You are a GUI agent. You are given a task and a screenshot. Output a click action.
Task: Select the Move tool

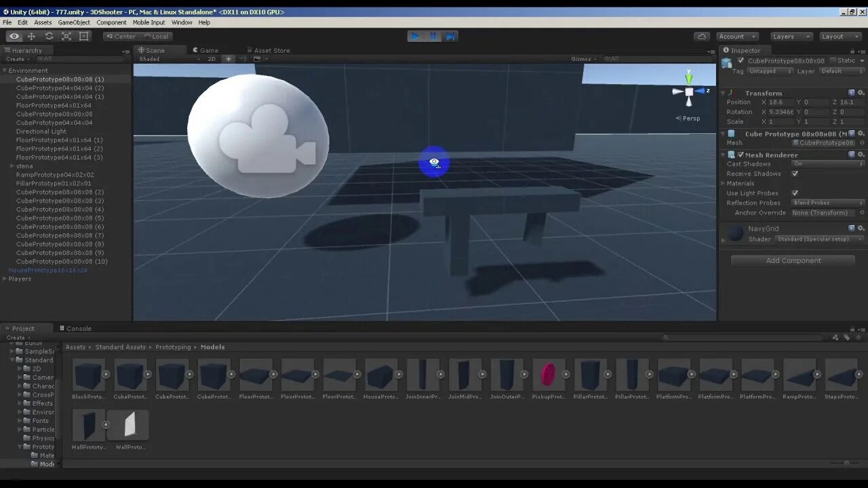(x=31, y=37)
